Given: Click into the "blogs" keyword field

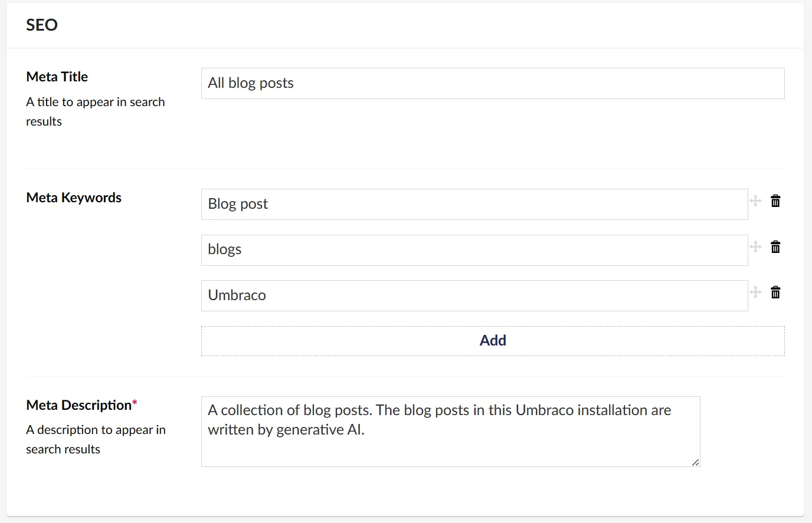Looking at the screenshot, I should [x=474, y=250].
